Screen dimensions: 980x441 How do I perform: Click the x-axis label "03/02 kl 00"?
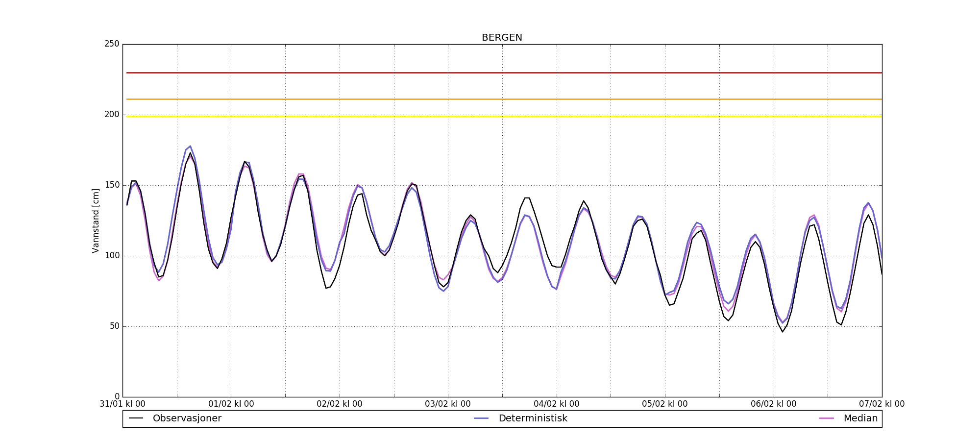pyautogui.click(x=448, y=404)
